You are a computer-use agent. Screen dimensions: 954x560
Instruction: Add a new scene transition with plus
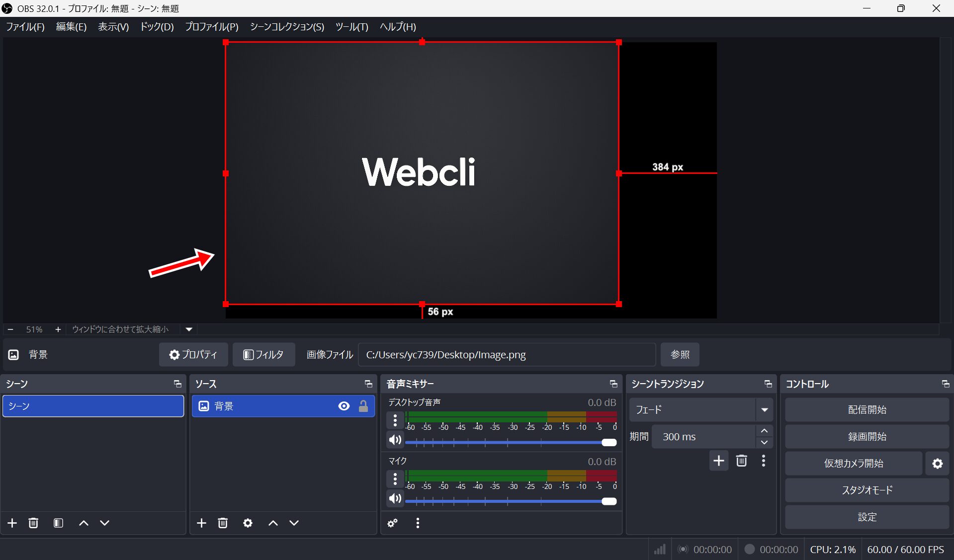pos(718,461)
